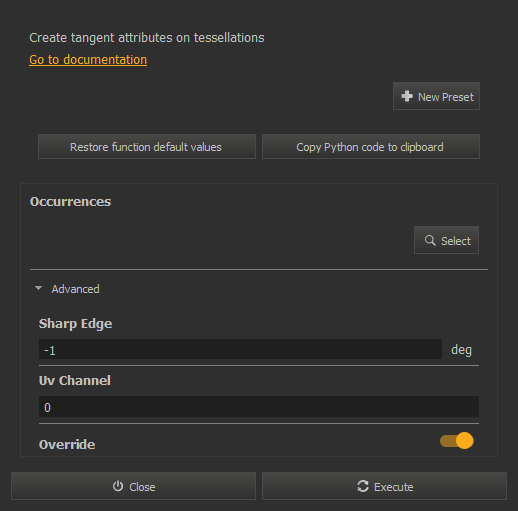Focus the Uv Channel input field
This screenshot has height=511, width=518.
coord(259,407)
